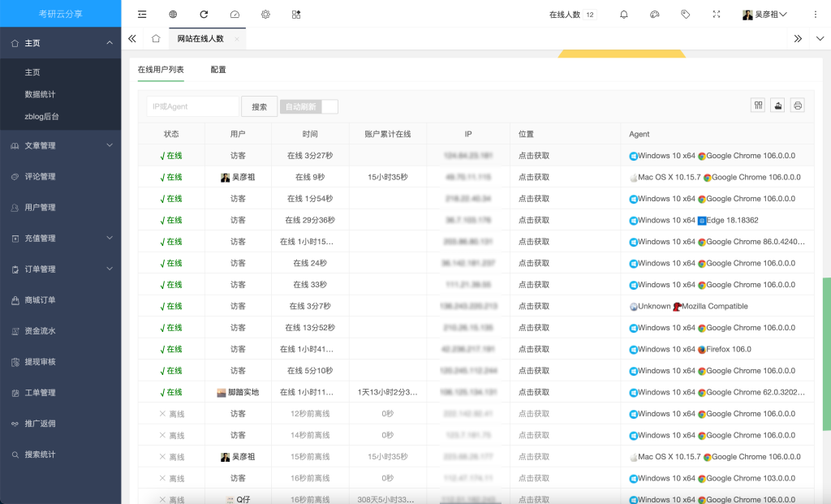The width and height of the screenshot is (831, 504).
Task: Click the theme palette icon
Action: (x=655, y=15)
